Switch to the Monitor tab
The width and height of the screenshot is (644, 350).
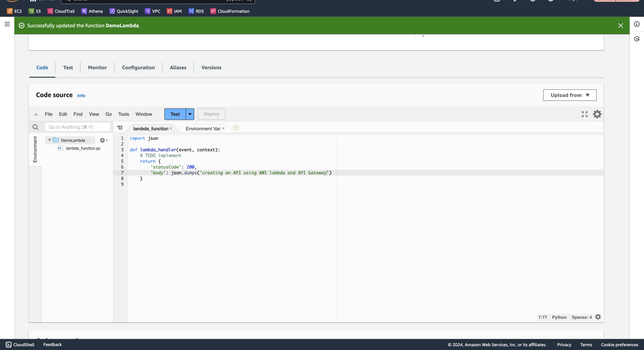tap(97, 68)
